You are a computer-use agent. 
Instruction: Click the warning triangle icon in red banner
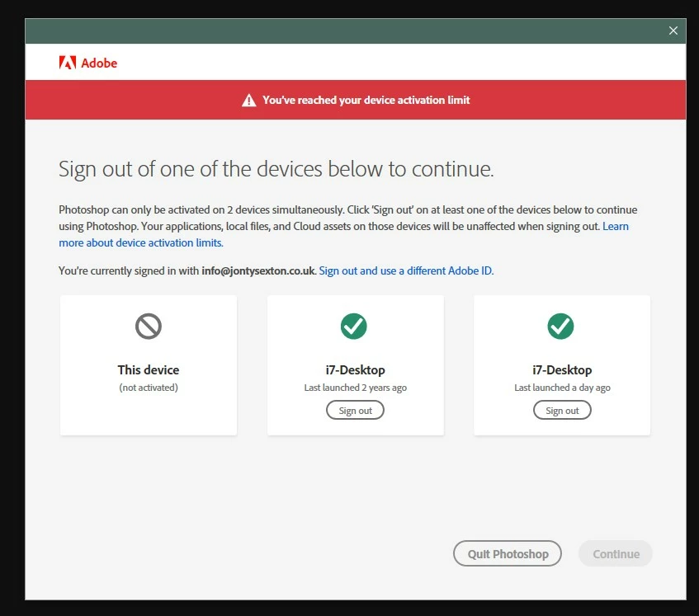[x=248, y=101]
